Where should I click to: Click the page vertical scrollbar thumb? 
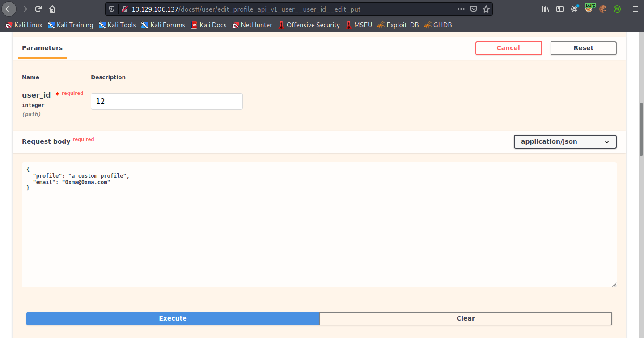642,129
